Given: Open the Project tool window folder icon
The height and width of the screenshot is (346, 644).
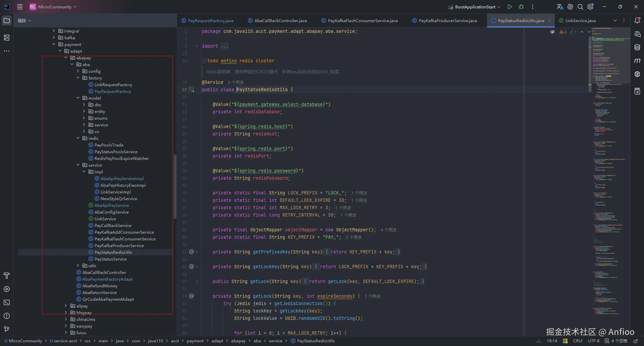Looking at the screenshot, I should (7, 20).
